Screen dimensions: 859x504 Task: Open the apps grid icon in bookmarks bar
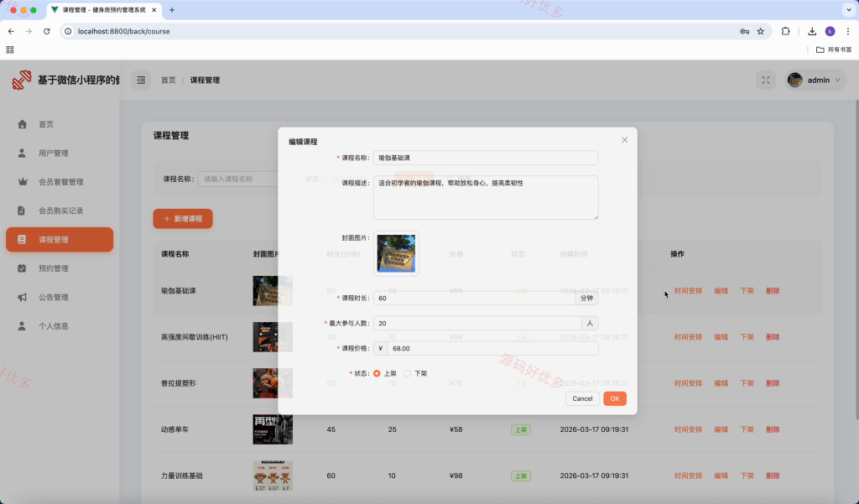10,49
